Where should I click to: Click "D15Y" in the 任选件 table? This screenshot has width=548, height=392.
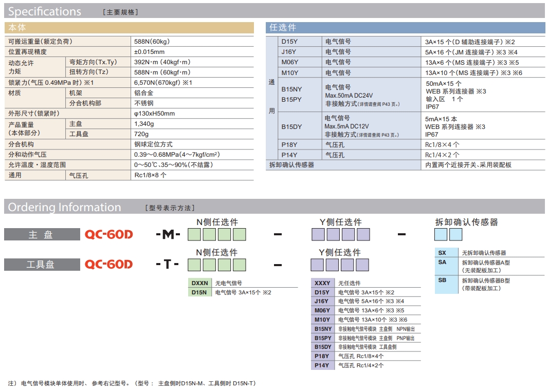pos(290,42)
